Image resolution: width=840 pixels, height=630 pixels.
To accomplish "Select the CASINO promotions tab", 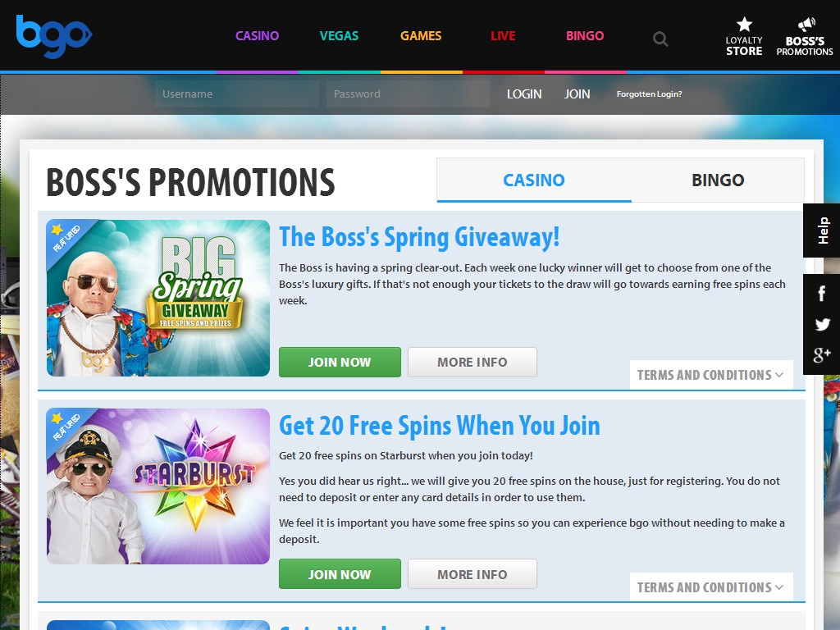I will 534,180.
